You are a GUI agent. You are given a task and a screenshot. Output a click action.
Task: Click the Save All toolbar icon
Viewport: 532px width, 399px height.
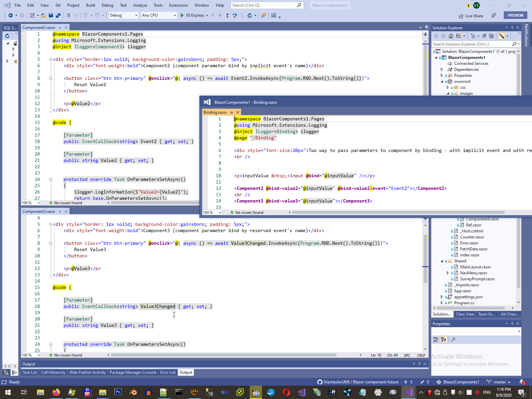point(58,15)
